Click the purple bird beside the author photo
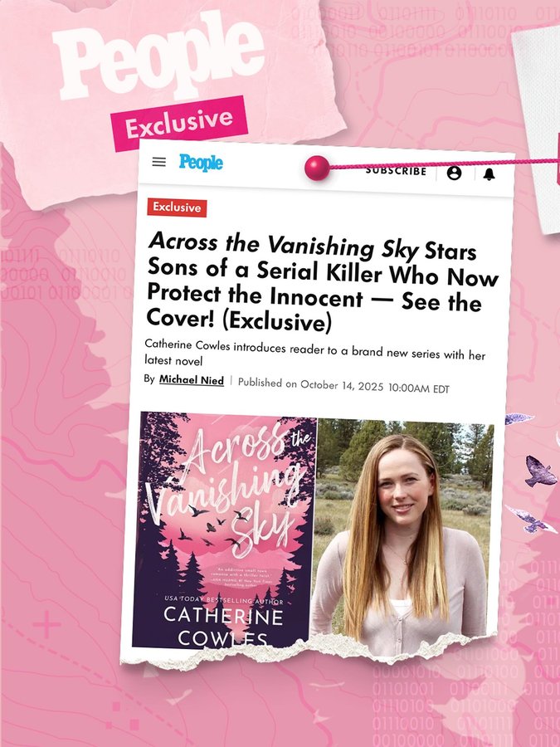 pyautogui.click(x=540, y=471)
